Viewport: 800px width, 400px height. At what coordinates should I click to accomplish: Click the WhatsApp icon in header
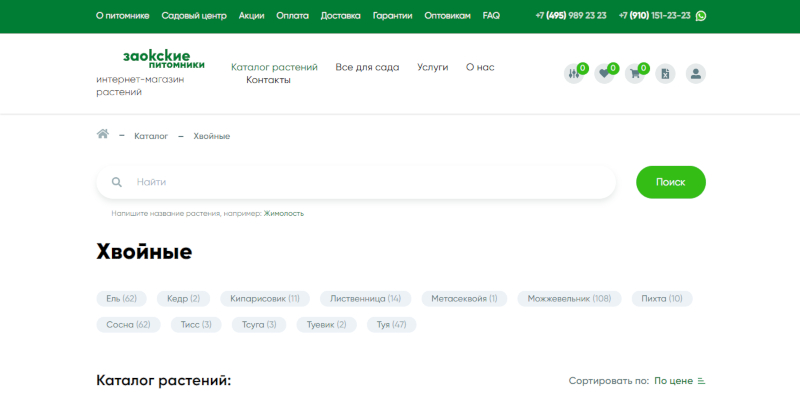pyautogui.click(x=700, y=16)
